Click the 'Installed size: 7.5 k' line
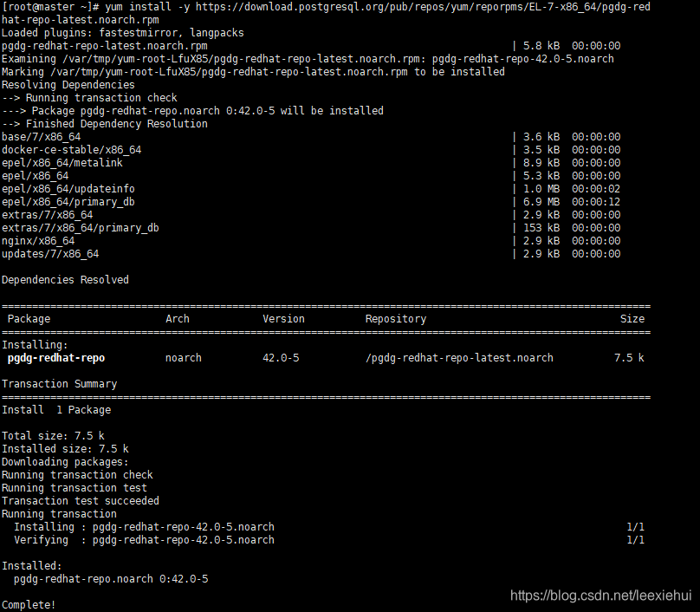Screen dimensions: 700x612 (65, 448)
